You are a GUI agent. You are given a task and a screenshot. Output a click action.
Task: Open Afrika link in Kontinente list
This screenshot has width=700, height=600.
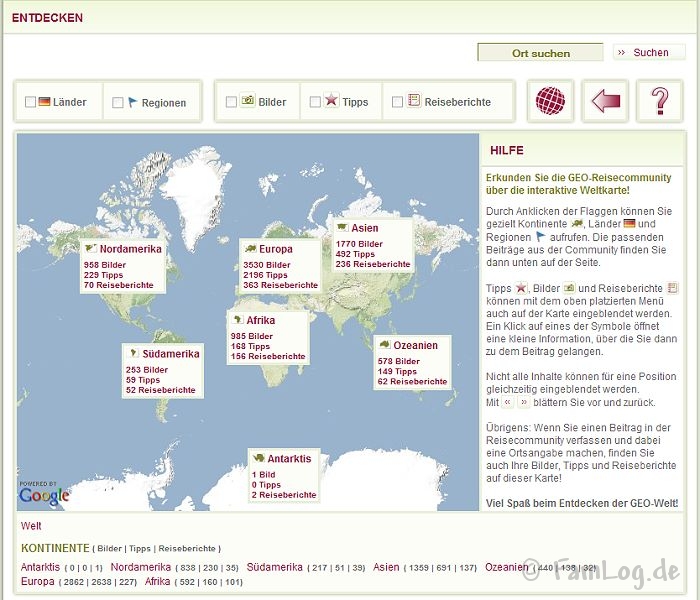click(x=157, y=581)
